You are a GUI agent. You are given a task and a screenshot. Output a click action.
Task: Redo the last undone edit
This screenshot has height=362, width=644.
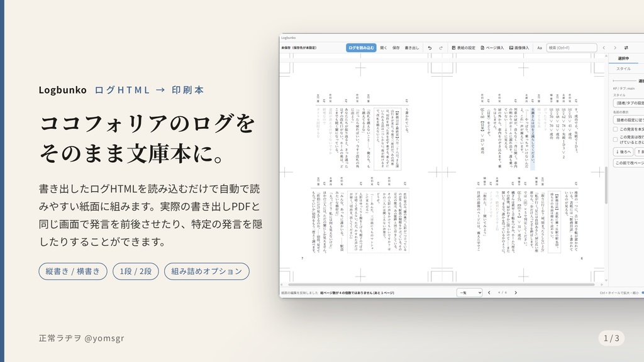pyautogui.click(x=441, y=48)
